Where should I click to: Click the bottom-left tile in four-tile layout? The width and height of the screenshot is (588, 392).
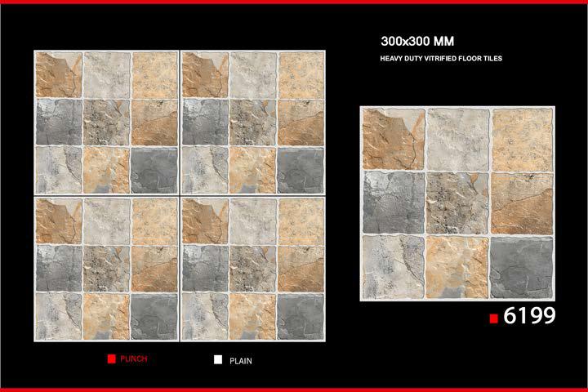click(x=106, y=269)
